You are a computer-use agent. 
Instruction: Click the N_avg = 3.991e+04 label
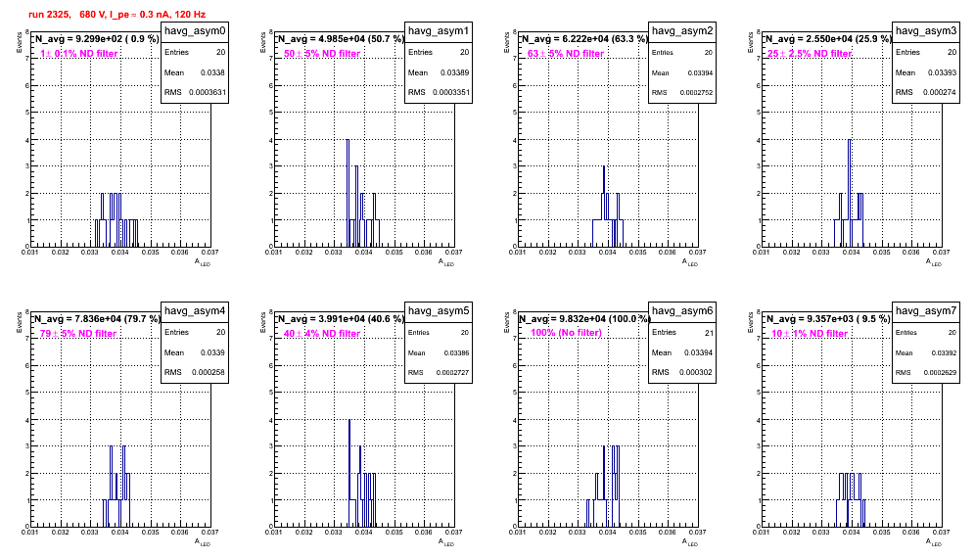pos(341,319)
